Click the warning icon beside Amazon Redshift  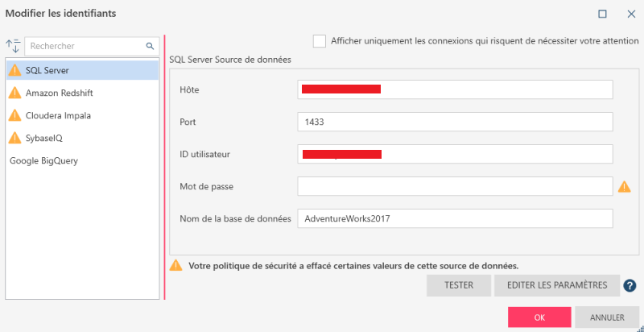[x=14, y=93]
